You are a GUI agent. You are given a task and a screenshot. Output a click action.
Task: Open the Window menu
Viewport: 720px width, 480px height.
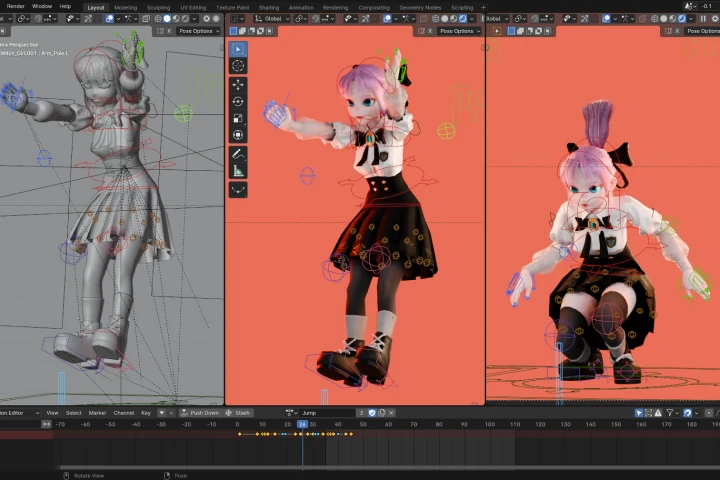click(x=42, y=6)
